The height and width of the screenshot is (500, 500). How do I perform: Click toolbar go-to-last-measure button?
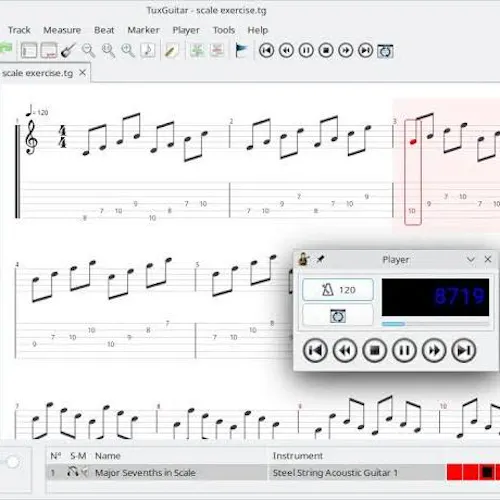tap(366, 51)
